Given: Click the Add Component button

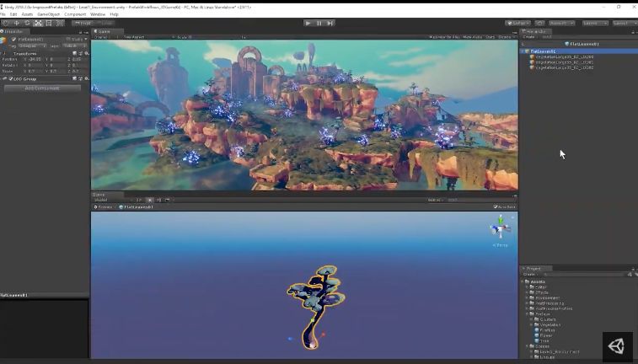Looking at the screenshot, I should point(42,88).
